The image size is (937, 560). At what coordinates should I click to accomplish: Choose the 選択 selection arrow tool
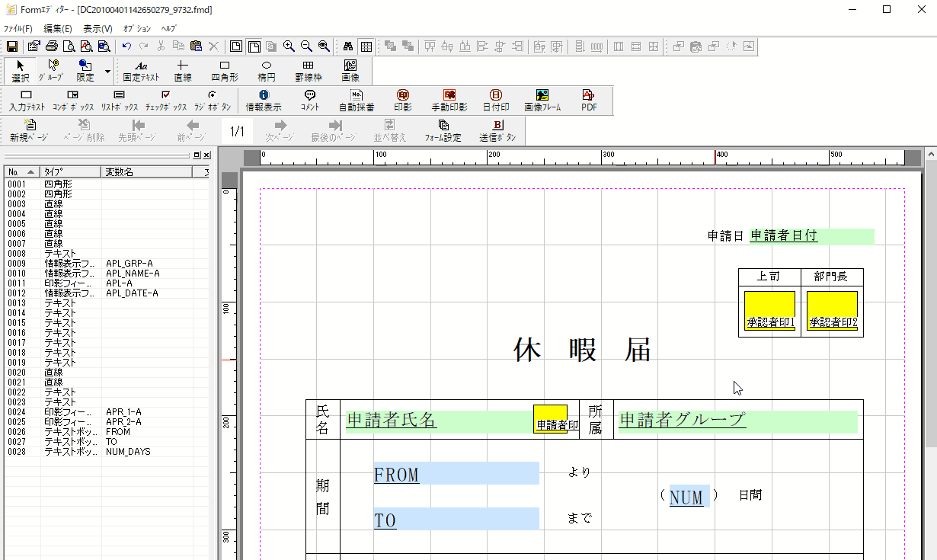[21, 71]
